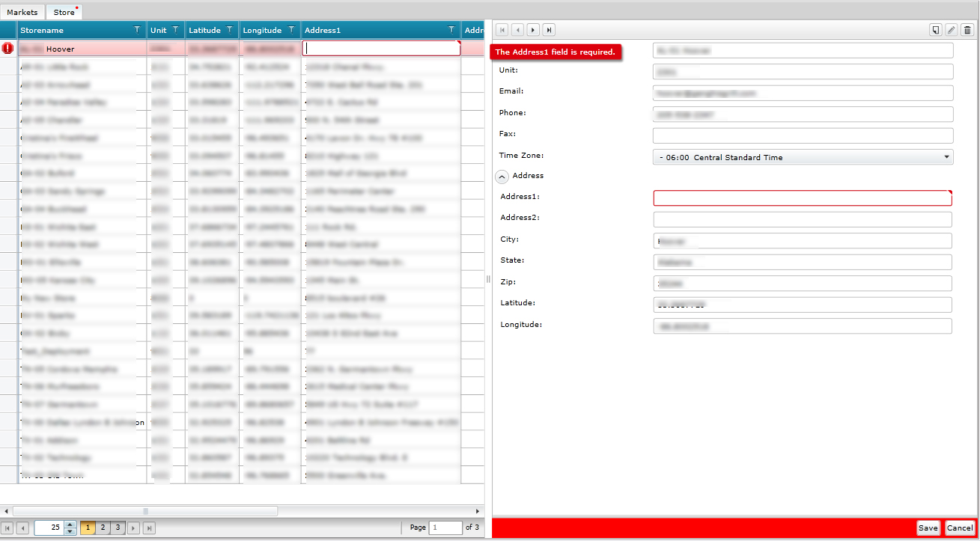Click the red error icon on Hoover row
980x541 pixels.
click(7, 49)
